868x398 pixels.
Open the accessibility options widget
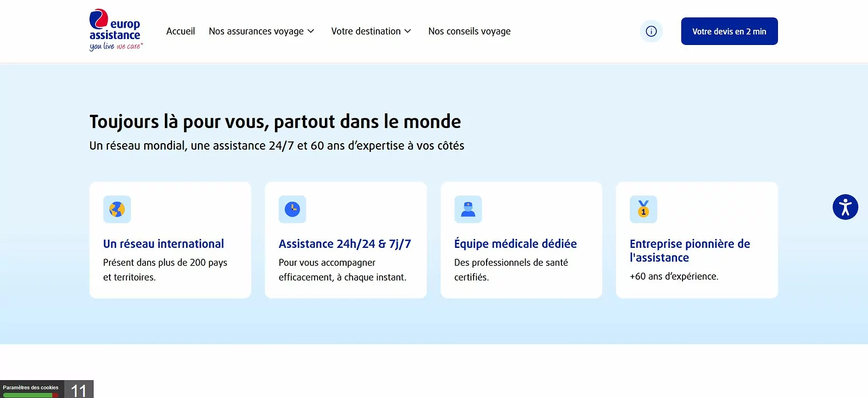click(845, 207)
